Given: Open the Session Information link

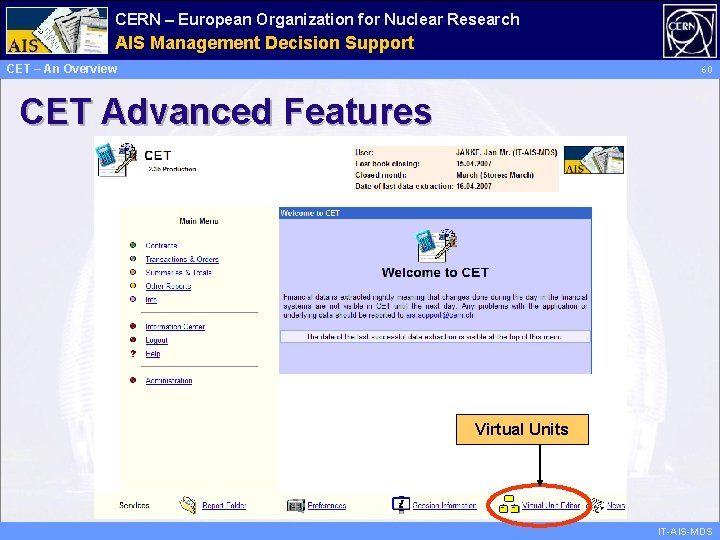Looking at the screenshot, I should [444, 506].
